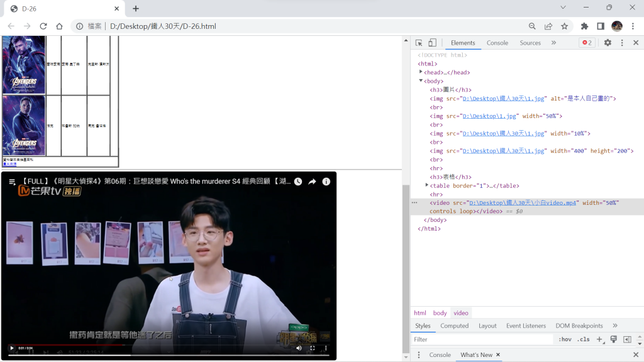Switch to the Console tab in DevTools
Viewport: 644px width, 362px height.
point(497,43)
